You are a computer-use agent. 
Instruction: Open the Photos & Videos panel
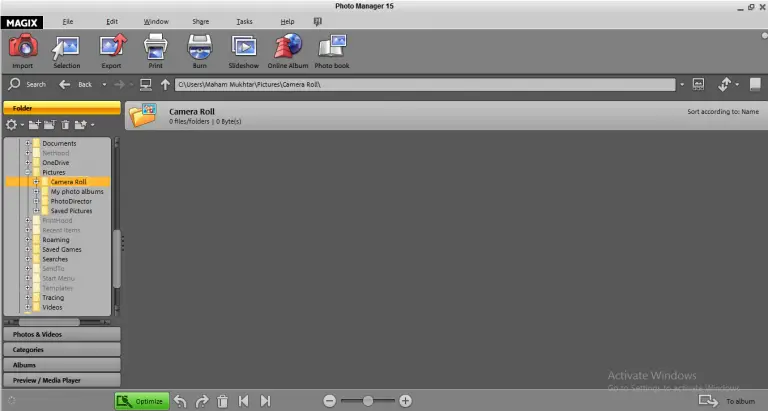click(x=62, y=334)
